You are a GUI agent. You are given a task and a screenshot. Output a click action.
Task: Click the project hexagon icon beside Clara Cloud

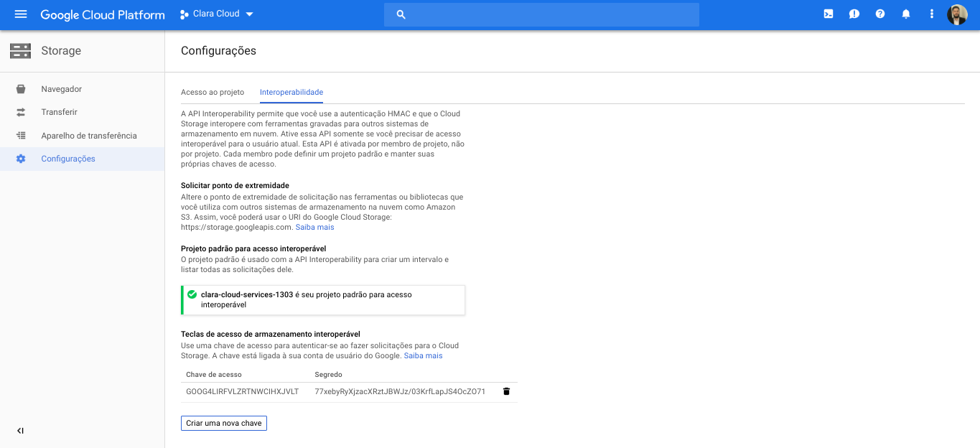(184, 14)
